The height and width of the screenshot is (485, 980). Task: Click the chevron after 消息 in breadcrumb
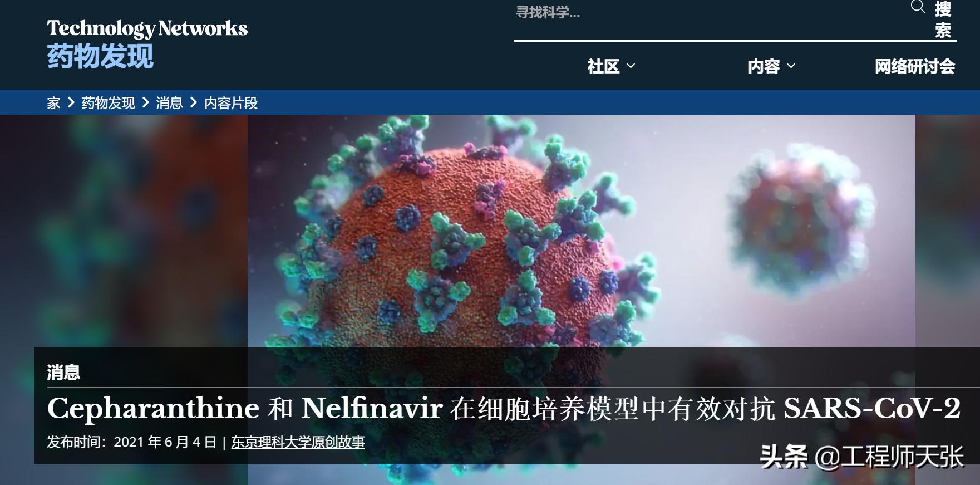point(194,102)
